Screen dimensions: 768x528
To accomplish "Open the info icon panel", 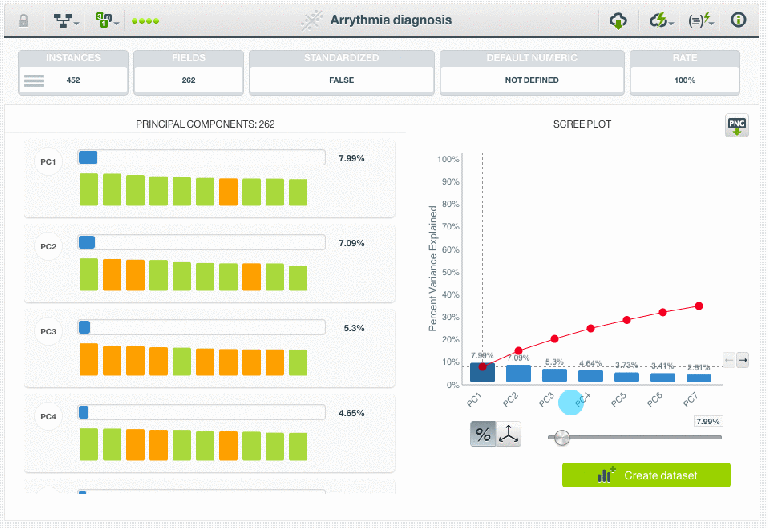I will coord(739,20).
